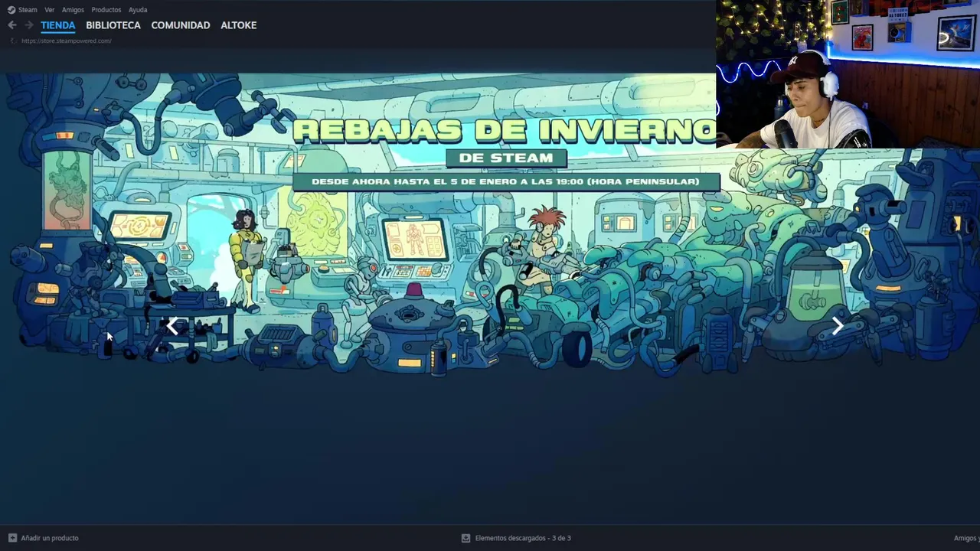Click the reload icon beside URL
Viewport: 980px width, 551px height.
pos(11,41)
